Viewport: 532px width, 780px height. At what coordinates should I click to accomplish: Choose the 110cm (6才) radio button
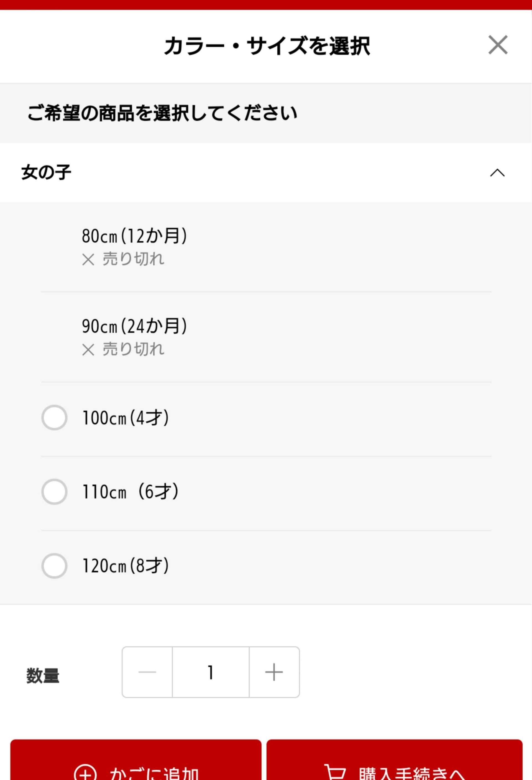coord(54,492)
